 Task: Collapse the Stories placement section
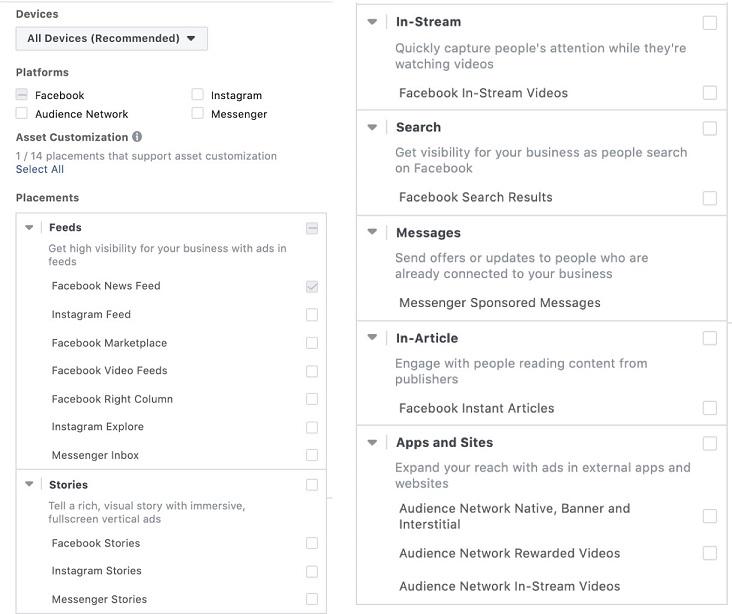29,485
